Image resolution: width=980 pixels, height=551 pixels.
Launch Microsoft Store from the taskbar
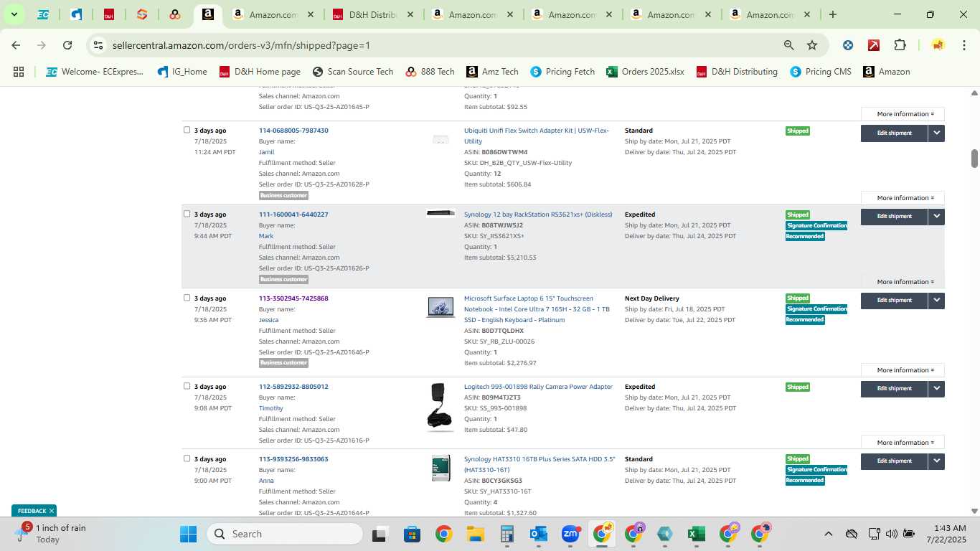click(x=412, y=534)
